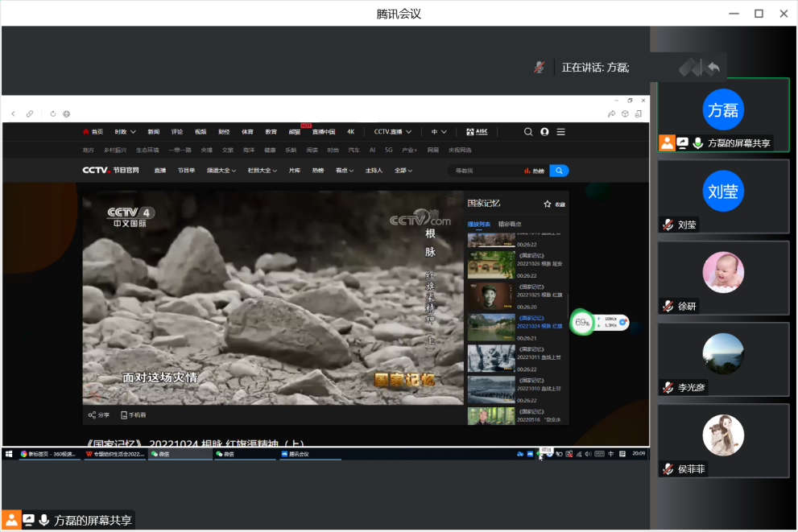Image resolution: width=798 pixels, height=532 pixels.
Task: Open 新闻 in CCTV top navigation
Action: [x=154, y=132]
